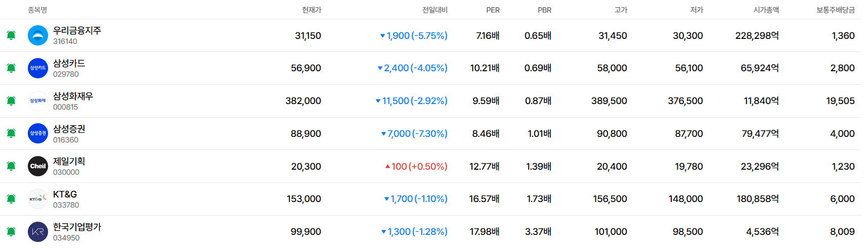Open the 삼성카드 stock name link

(x=69, y=63)
